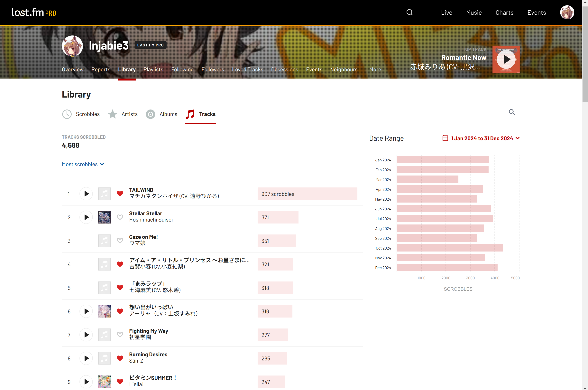The image size is (588, 390).
Task: Play the track Stellar Stellar
Action: point(86,217)
